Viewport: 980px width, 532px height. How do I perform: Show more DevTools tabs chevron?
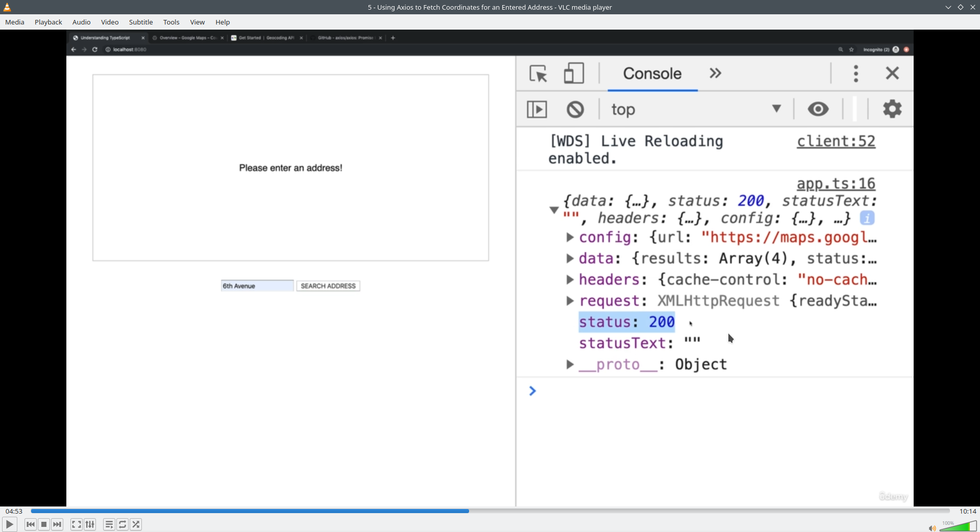[716, 74]
